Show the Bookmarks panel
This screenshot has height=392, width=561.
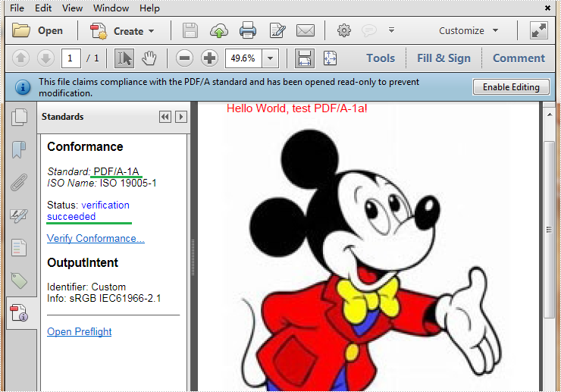coord(19,149)
